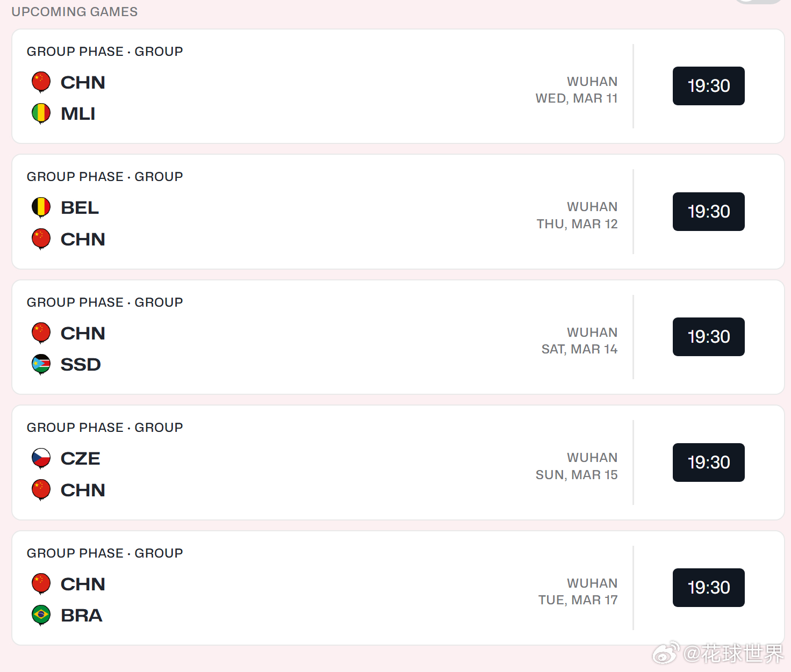
Task: Click the Belgium flag icon
Action: (41, 207)
